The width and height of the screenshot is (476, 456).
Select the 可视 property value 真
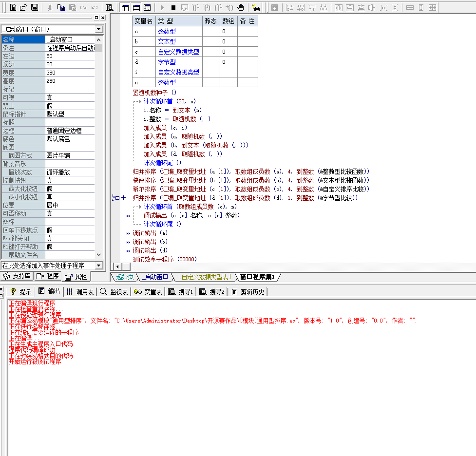70,97
